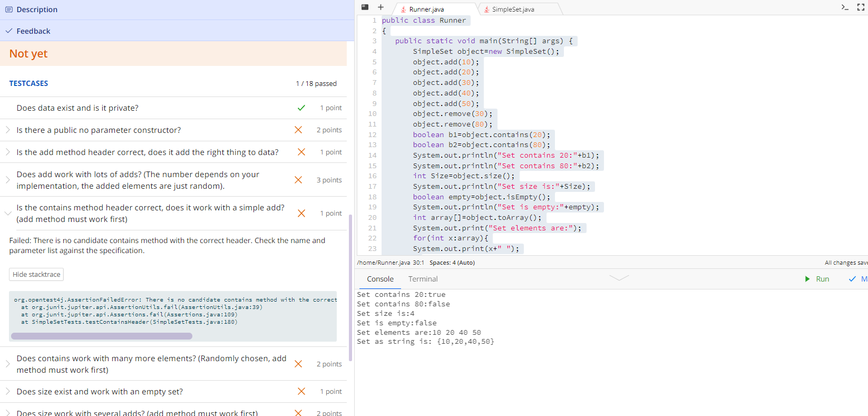Click the code line 'boolean b1=object.contains(20);'
Image resolution: width=868 pixels, height=416 pixels.
pyautogui.click(x=481, y=134)
